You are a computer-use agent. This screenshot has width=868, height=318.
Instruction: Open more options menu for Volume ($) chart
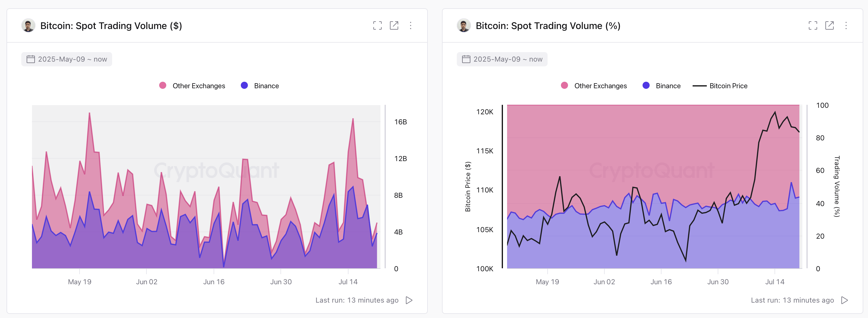pos(410,26)
